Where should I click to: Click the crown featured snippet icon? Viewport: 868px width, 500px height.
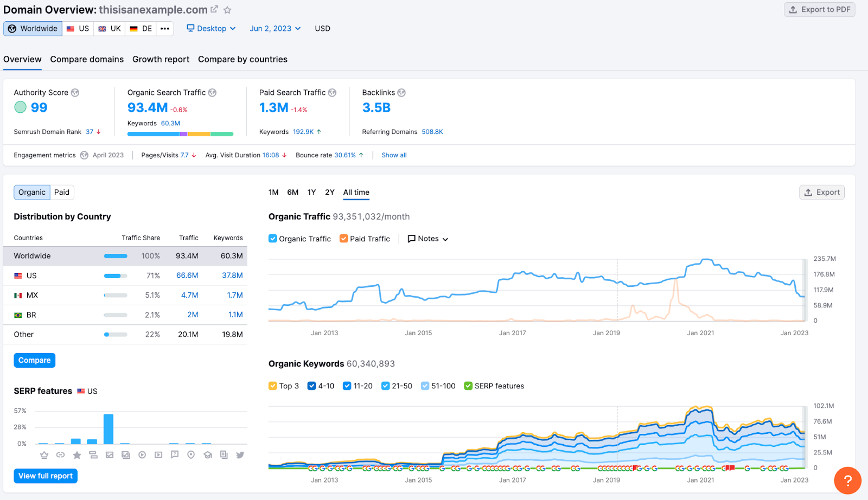44,455
